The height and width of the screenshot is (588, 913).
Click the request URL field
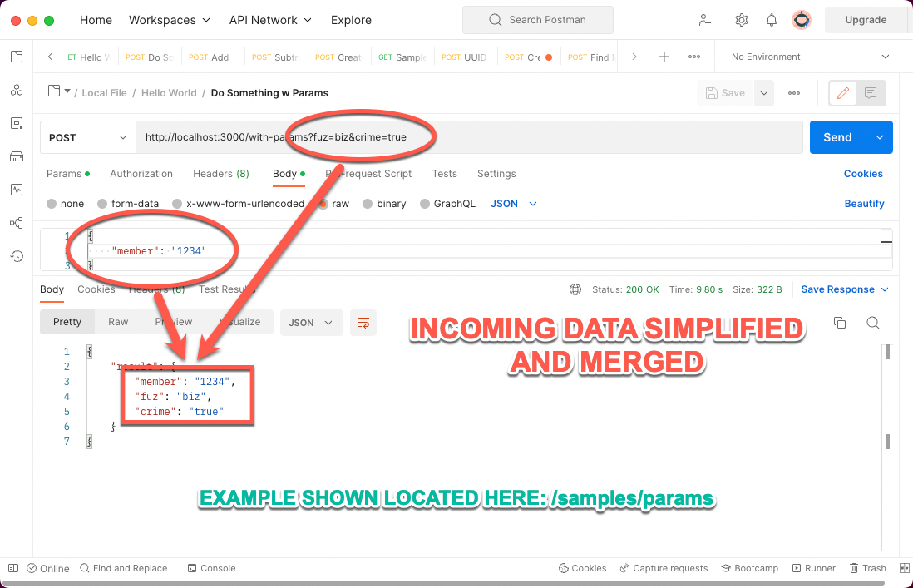(x=469, y=137)
